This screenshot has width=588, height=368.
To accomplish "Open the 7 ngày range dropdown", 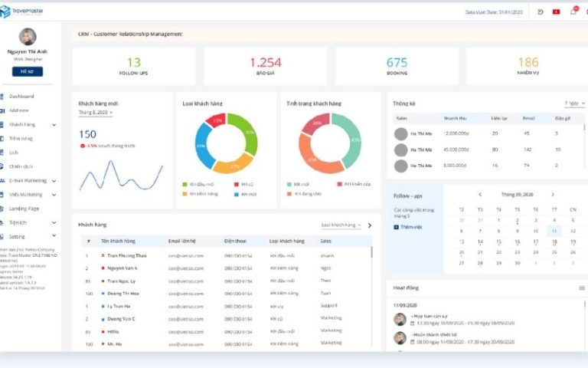I will 574,103.
